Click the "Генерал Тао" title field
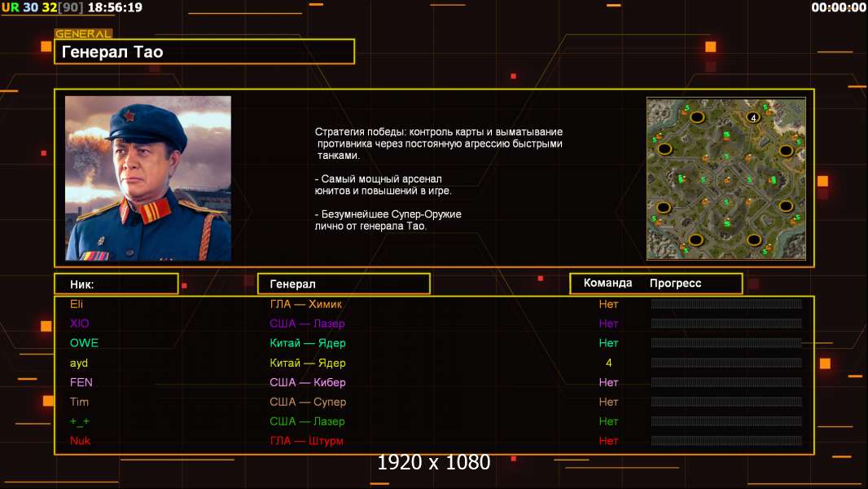The height and width of the screenshot is (489, 868). coord(204,52)
